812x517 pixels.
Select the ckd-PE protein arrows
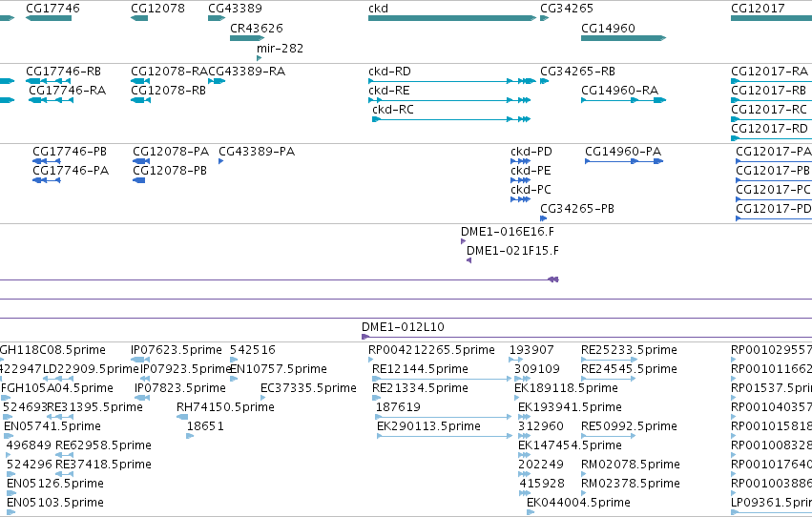520,180
